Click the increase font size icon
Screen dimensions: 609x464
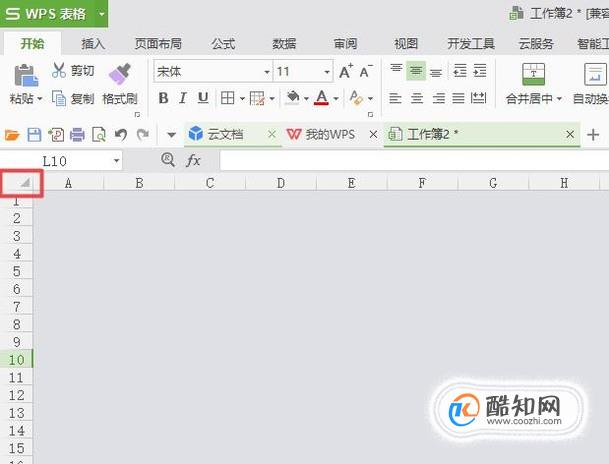(346, 71)
